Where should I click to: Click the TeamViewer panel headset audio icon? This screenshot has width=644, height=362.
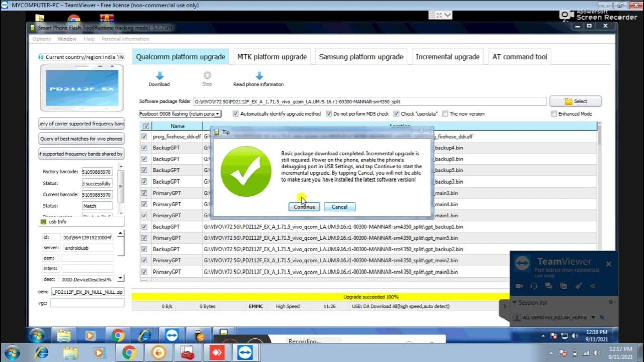coord(533,286)
